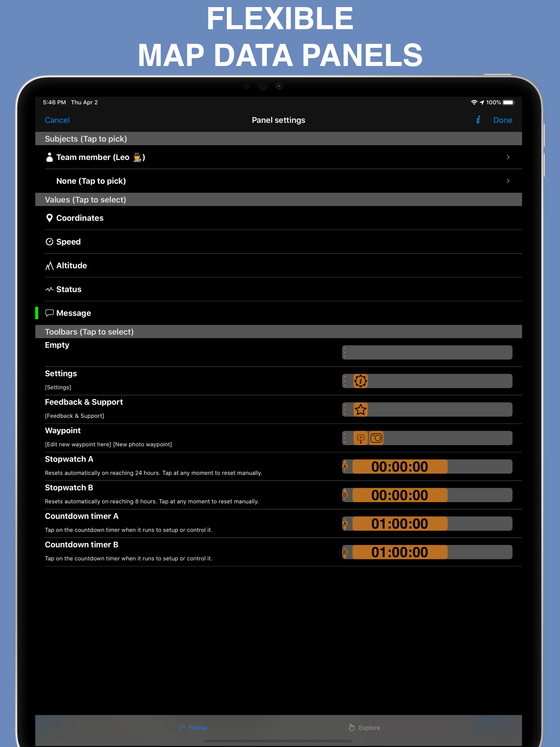This screenshot has height=747, width=560.
Task: Tap the Stopwatch B 00:00:00 display
Action: [400, 495]
